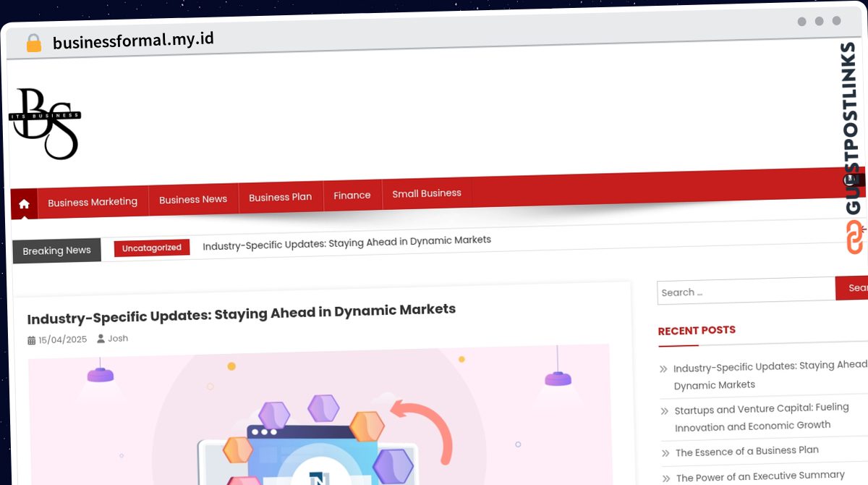Open author Josh's profile link
Image resolution: width=868 pixels, height=485 pixels.
[118, 338]
